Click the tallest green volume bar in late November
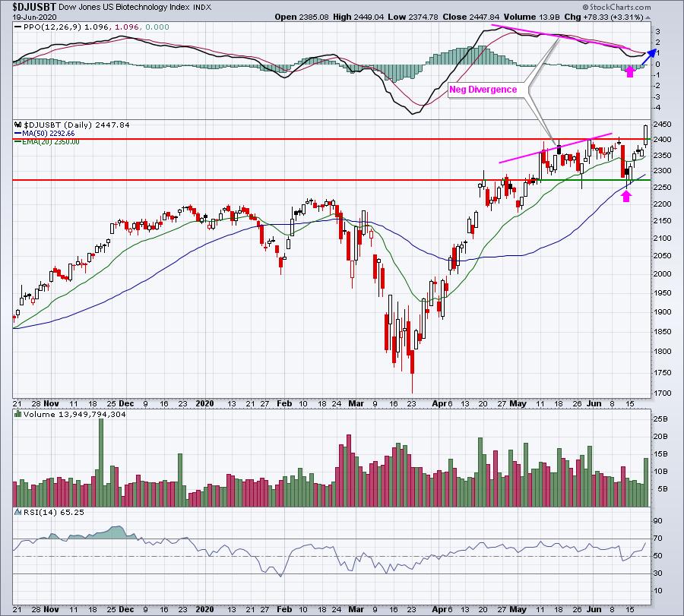This screenshot has width=684, height=616. coord(101,462)
